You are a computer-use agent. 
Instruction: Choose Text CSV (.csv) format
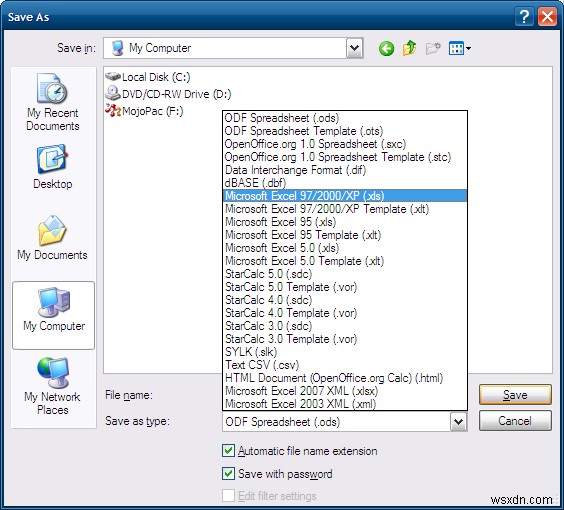coord(345,365)
